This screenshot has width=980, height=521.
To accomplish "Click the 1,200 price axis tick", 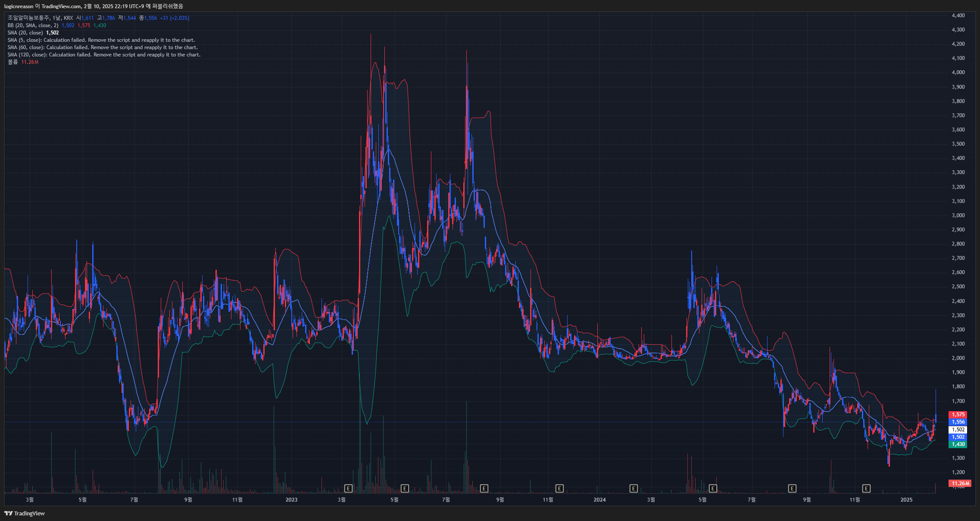I will pyautogui.click(x=958, y=472).
